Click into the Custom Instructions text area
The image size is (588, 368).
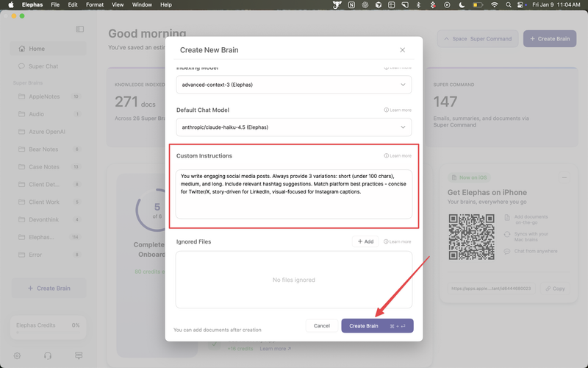coord(293,194)
